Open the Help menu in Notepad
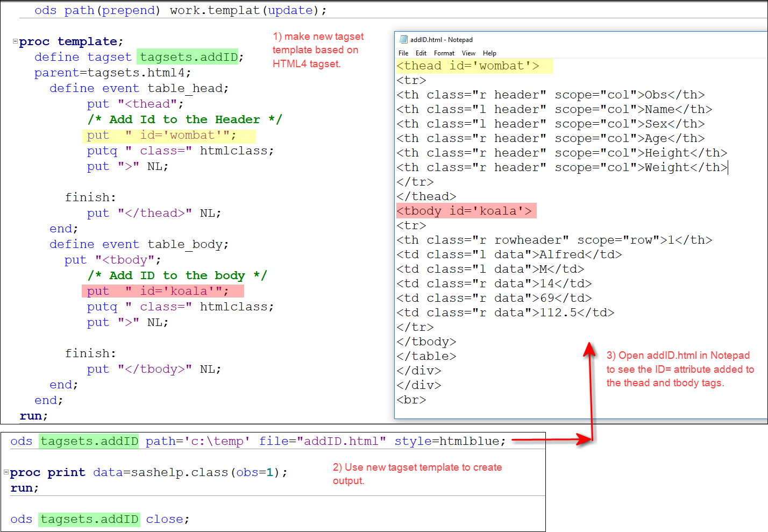Image resolution: width=768 pixels, height=532 pixels. pyautogui.click(x=489, y=53)
